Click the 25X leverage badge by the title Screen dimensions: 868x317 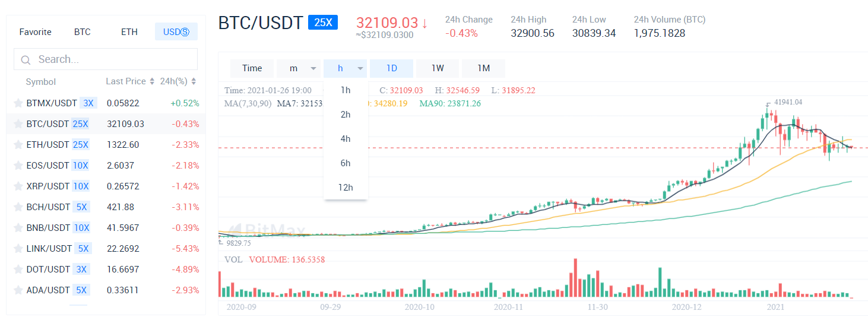[x=323, y=23]
